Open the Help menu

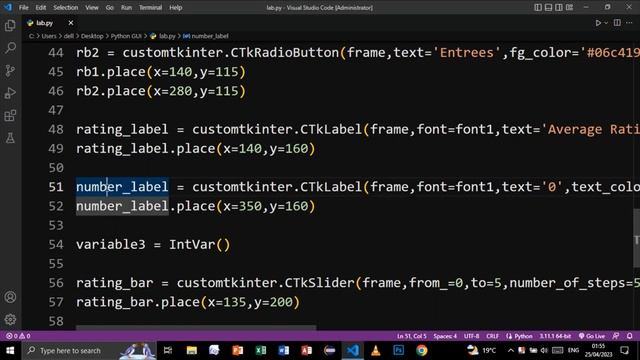coord(176,7)
